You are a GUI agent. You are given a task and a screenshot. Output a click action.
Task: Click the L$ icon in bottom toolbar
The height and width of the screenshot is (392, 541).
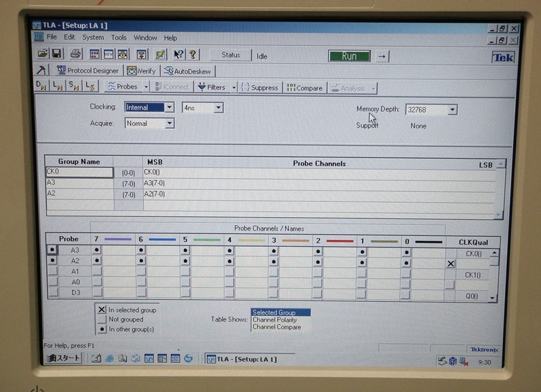click(x=90, y=86)
